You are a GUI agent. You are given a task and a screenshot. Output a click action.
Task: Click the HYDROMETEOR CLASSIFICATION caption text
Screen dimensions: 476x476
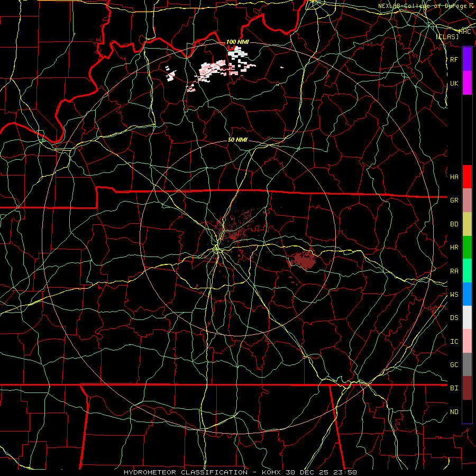186,472
